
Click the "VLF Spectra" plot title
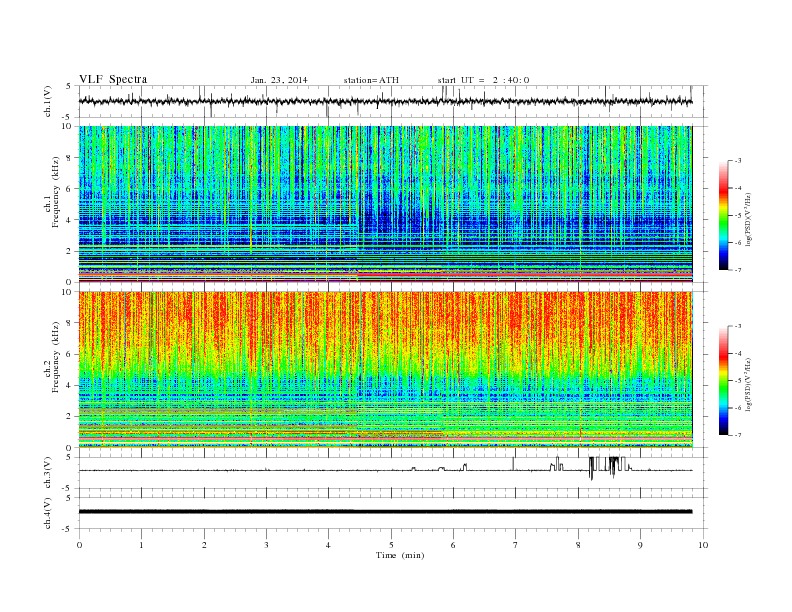coord(113,79)
